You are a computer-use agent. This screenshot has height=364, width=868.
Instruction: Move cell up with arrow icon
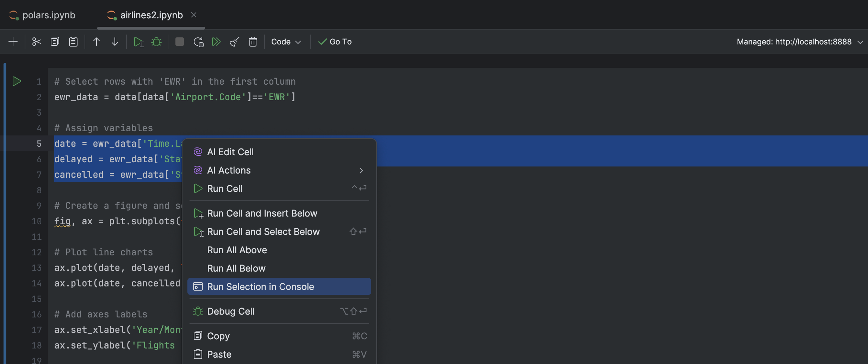click(x=96, y=42)
